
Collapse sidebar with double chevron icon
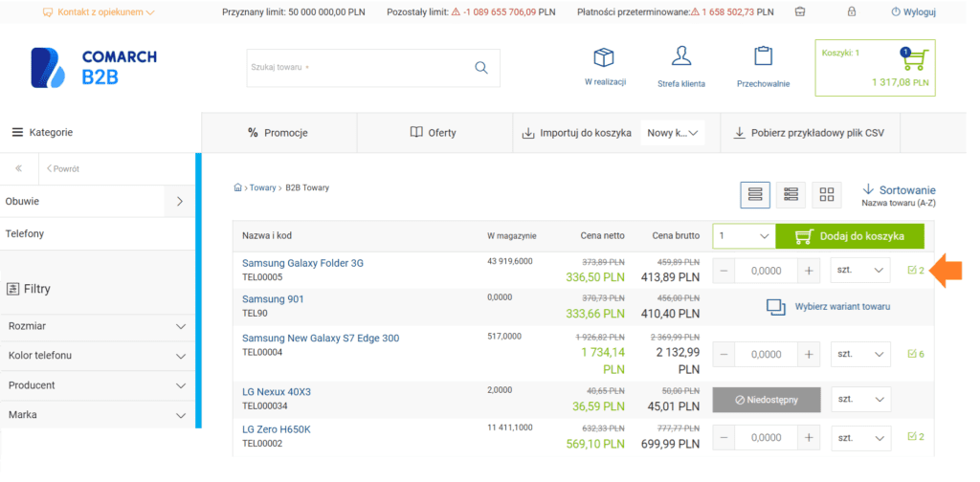tap(19, 168)
